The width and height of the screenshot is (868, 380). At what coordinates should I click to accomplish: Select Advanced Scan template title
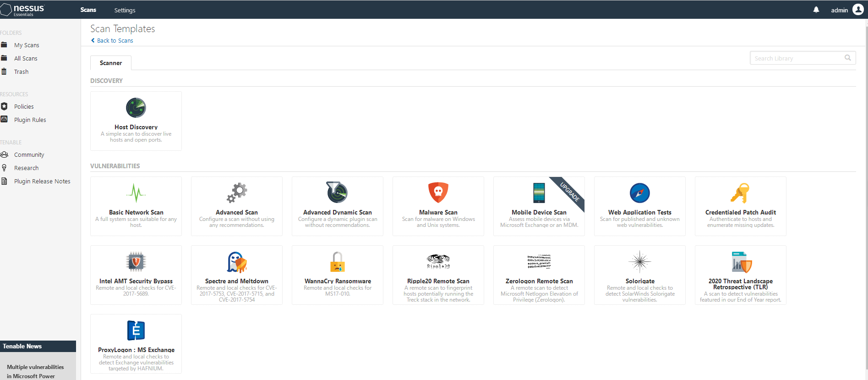237,212
